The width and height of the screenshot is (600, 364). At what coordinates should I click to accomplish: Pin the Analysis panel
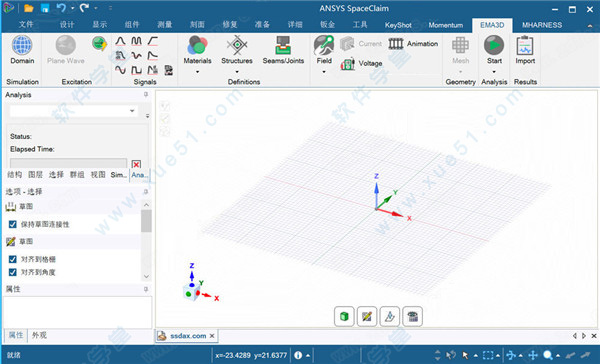coord(146,94)
